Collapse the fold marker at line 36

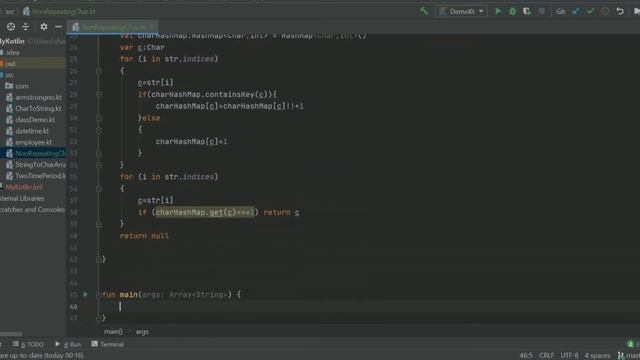tap(99, 189)
